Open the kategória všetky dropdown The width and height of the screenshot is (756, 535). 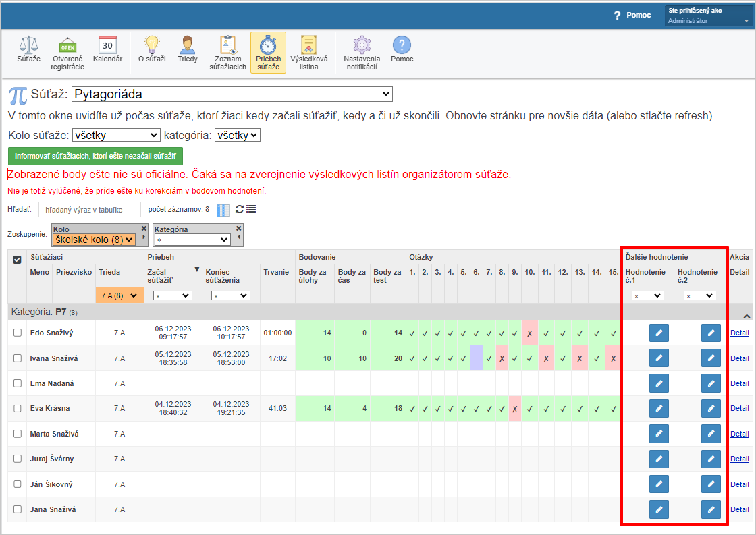coord(237,136)
